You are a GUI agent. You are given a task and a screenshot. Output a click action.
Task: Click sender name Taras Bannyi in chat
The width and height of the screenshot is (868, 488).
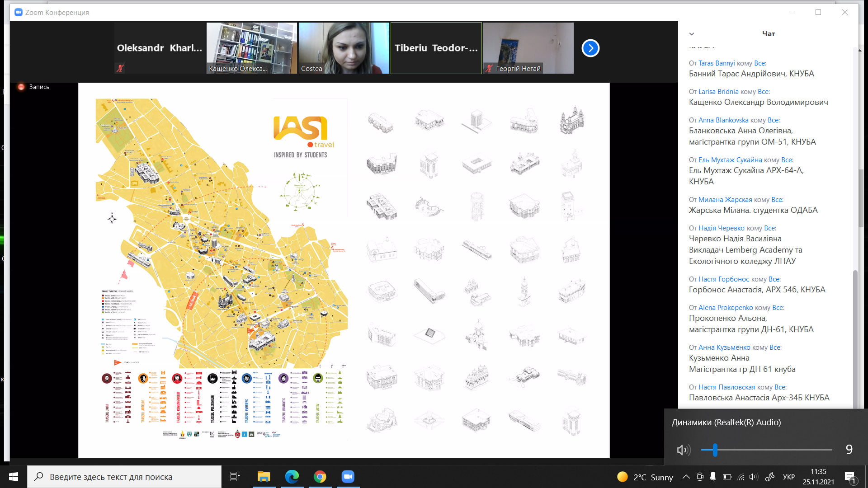(x=717, y=63)
